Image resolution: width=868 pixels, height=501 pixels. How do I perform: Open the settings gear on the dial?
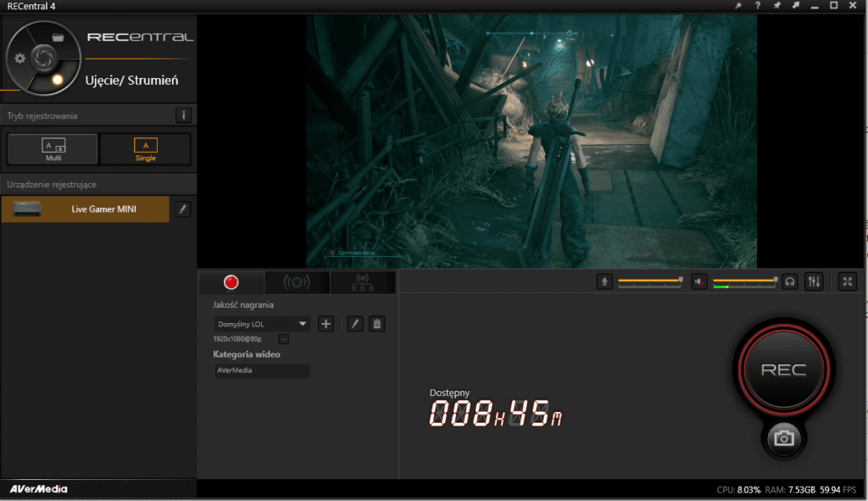click(20, 58)
